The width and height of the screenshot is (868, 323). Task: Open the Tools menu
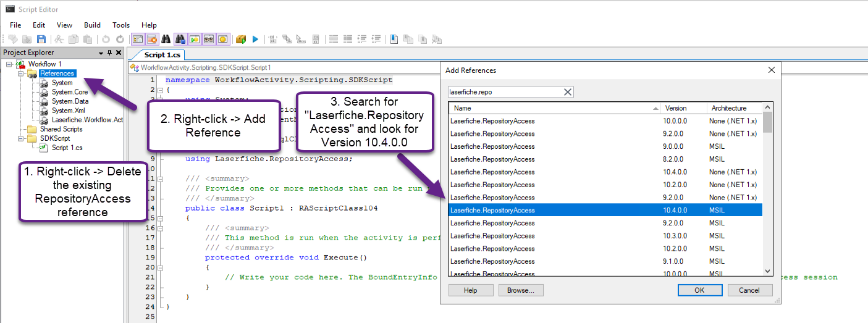click(x=121, y=25)
